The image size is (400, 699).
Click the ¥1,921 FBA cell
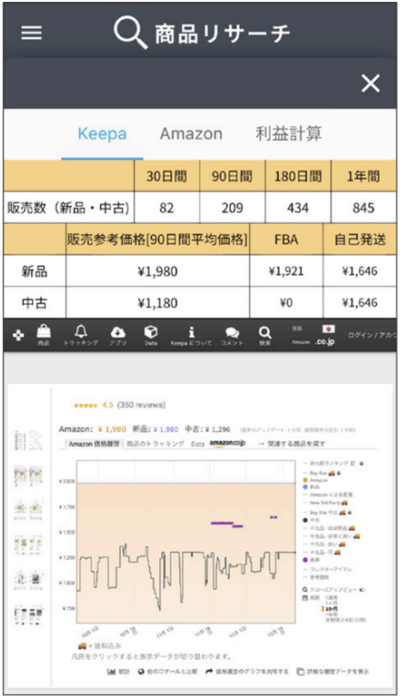[x=286, y=271]
